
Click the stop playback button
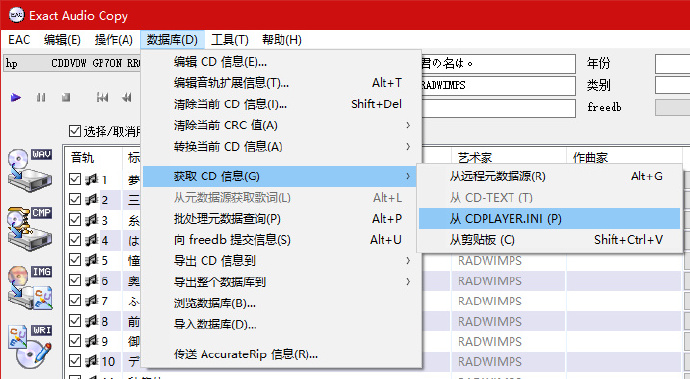tap(66, 97)
